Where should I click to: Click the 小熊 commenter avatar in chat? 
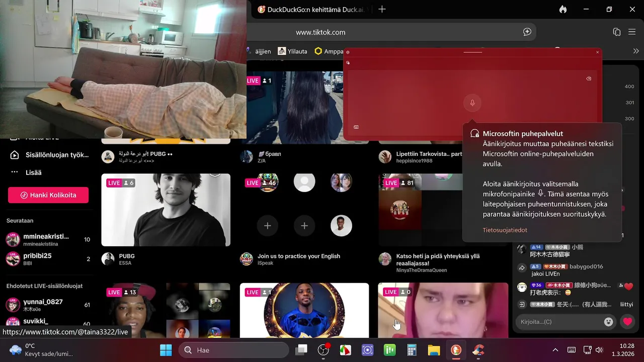tap(522, 249)
